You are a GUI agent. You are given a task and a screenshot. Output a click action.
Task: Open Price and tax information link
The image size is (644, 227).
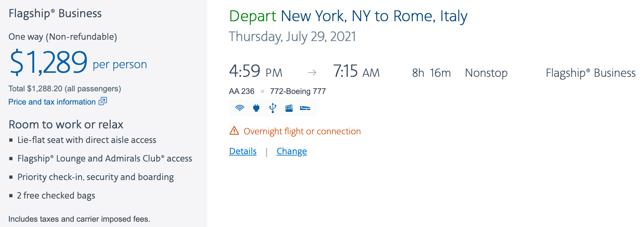(52, 102)
